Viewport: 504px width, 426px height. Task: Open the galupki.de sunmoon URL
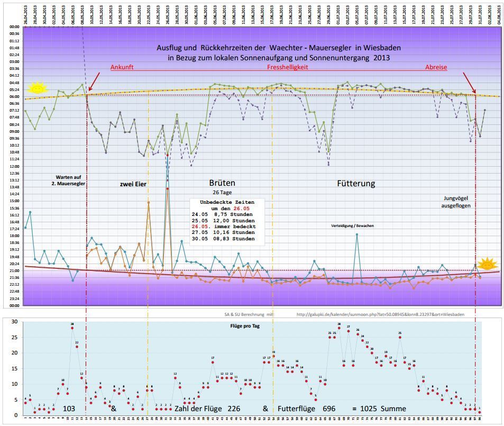[x=380, y=314]
